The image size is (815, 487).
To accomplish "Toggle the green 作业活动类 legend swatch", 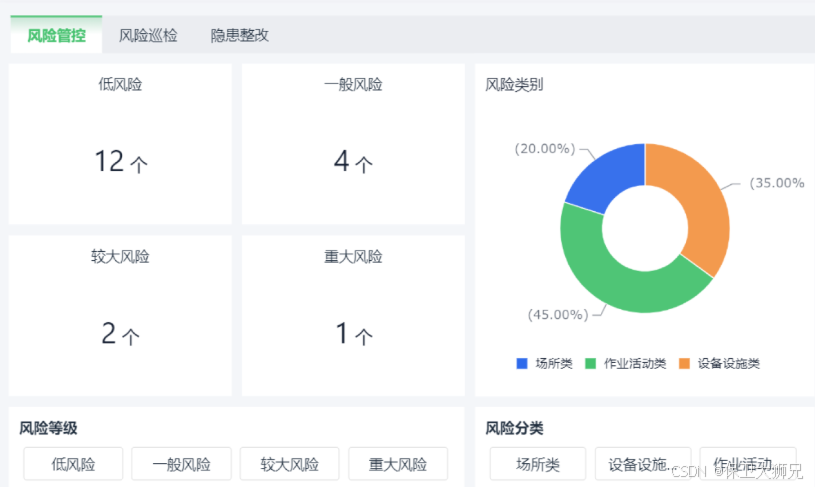I will [x=590, y=363].
